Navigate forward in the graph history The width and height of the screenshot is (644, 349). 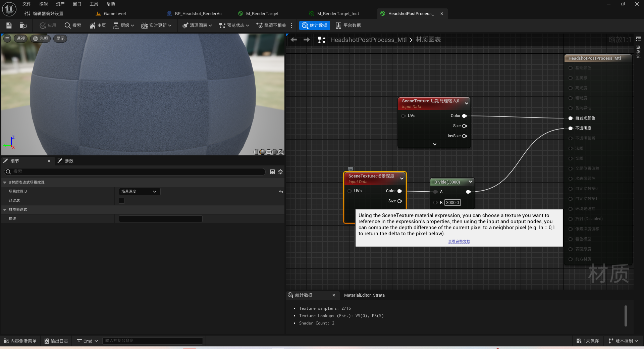click(307, 40)
